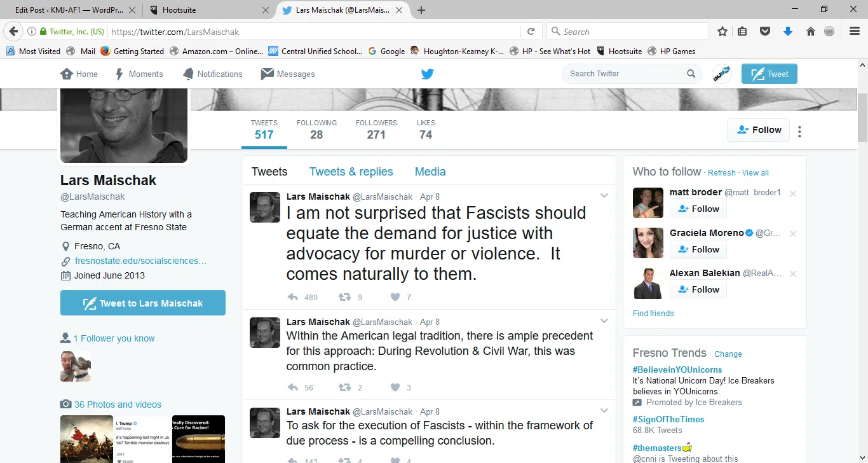Go back using browser back arrow

tap(13, 31)
